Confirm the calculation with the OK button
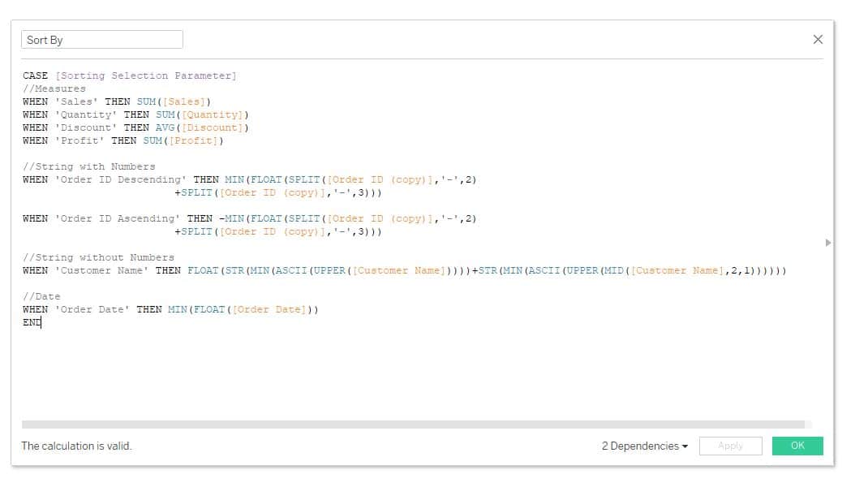The image size is (868, 500). 797,446
